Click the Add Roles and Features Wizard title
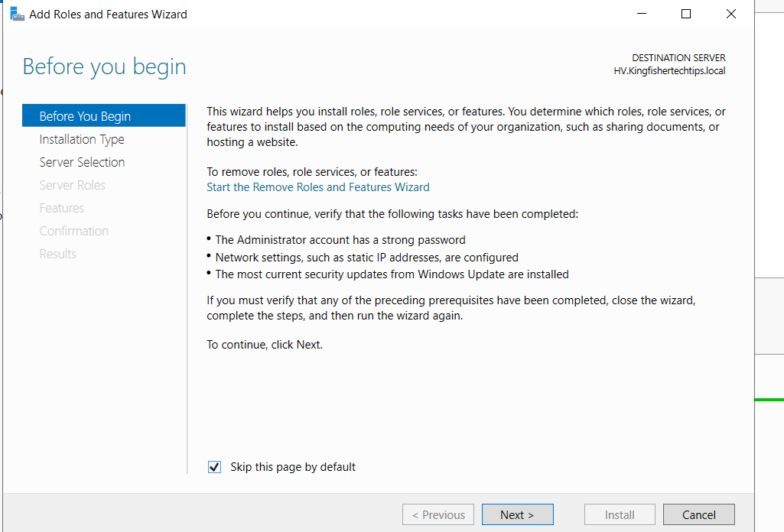The width and height of the screenshot is (784, 532). tap(108, 15)
